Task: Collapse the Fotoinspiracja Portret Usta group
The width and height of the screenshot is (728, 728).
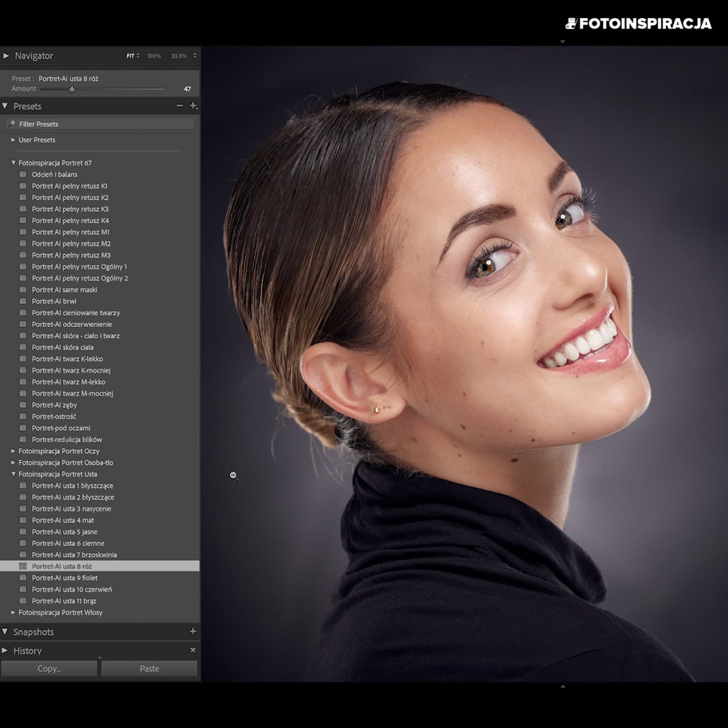Action: tap(14, 474)
